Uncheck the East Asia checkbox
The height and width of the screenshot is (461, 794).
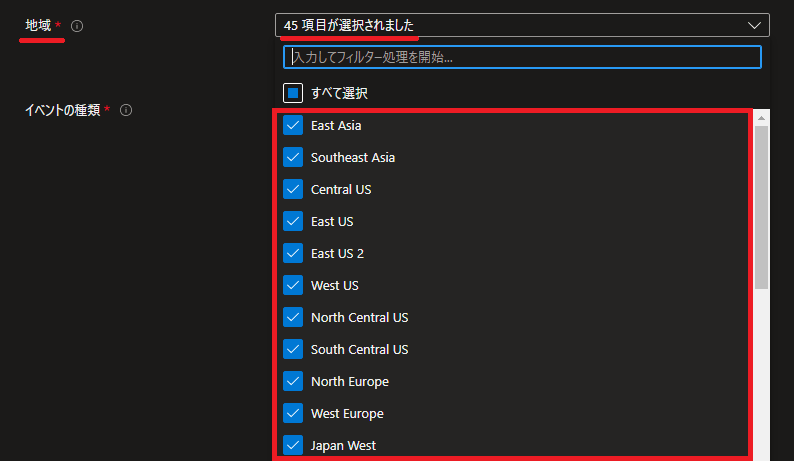click(293, 125)
